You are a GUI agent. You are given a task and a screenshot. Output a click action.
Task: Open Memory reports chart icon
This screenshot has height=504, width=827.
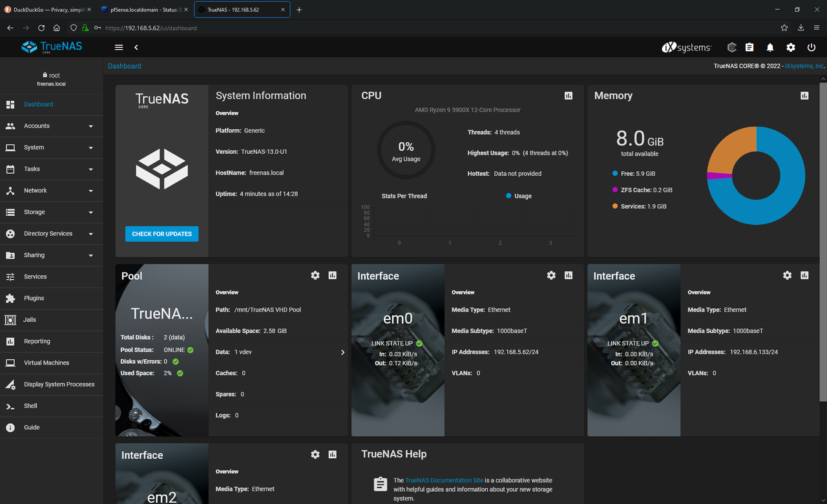[804, 96]
